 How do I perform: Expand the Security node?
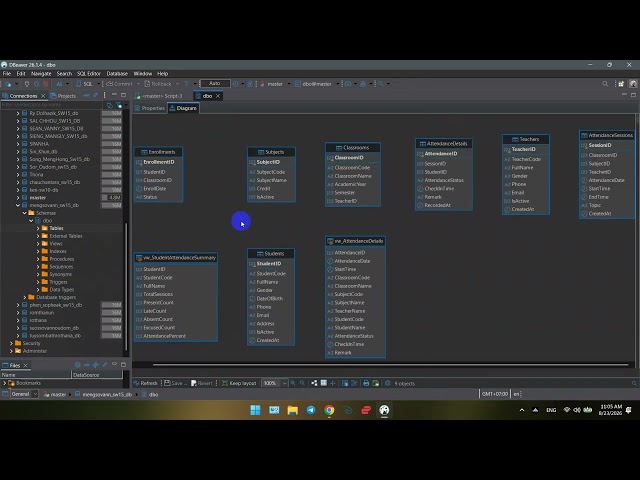click(11, 343)
